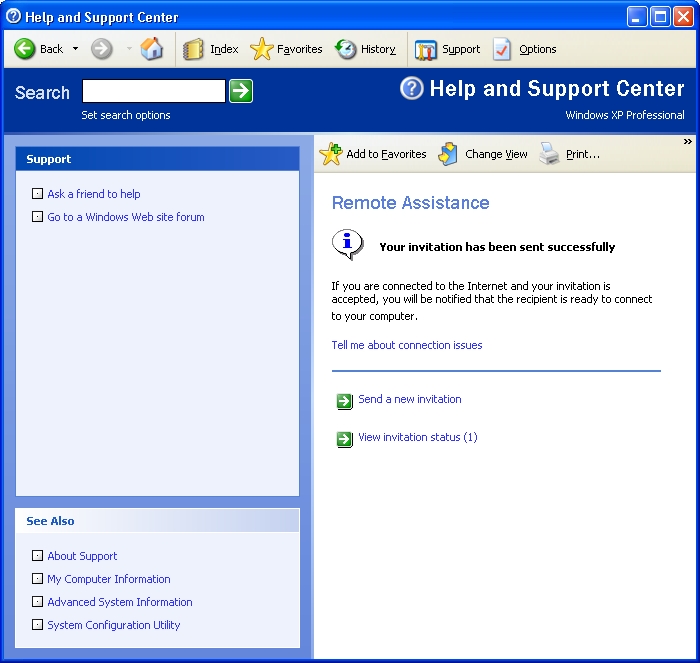
Task: Click the Options checklist icon
Action: (502, 49)
